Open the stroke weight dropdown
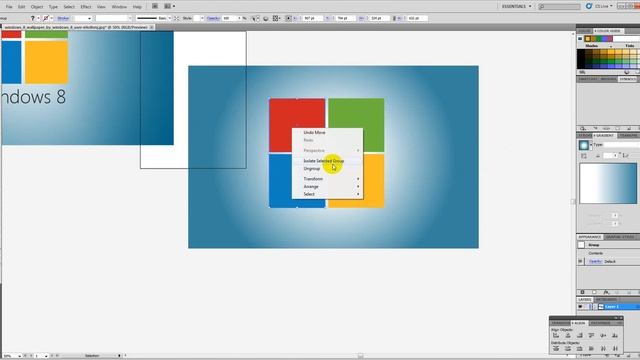The height and width of the screenshot is (360, 640). pos(89,18)
